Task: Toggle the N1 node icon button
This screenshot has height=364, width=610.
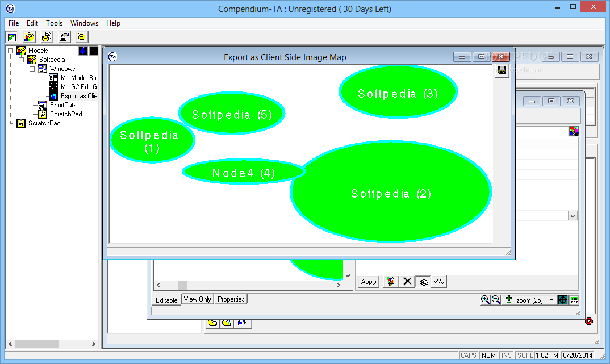Action: point(423,282)
